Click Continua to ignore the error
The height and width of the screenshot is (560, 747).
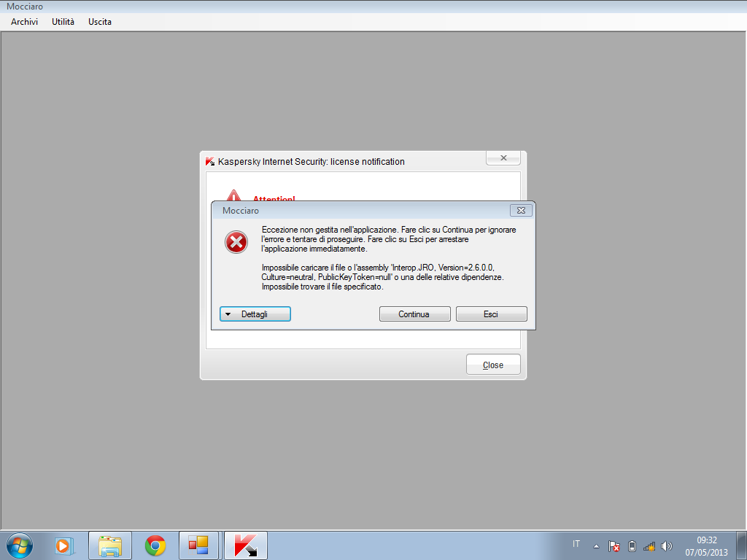(x=414, y=314)
